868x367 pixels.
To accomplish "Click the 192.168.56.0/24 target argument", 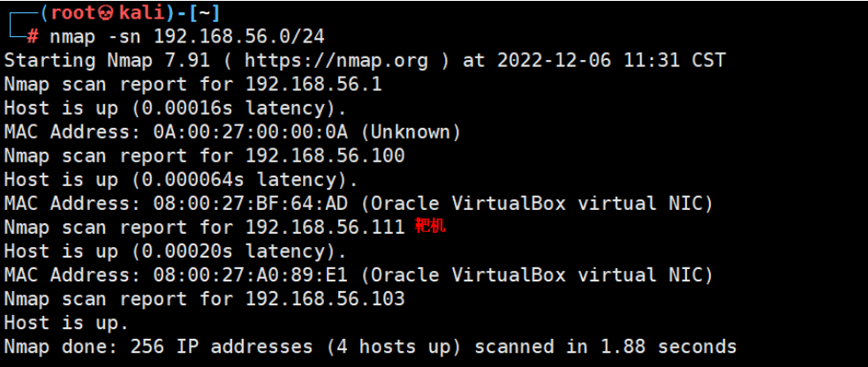I will click(x=238, y=37).
